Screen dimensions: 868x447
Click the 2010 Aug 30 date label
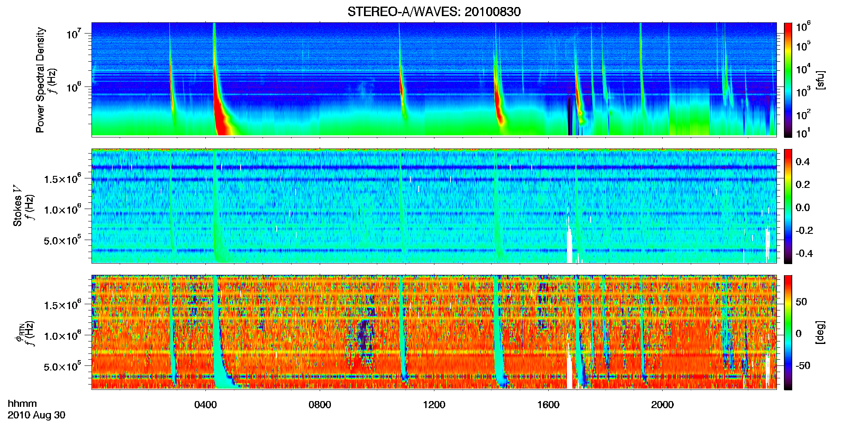click(36, 415)
